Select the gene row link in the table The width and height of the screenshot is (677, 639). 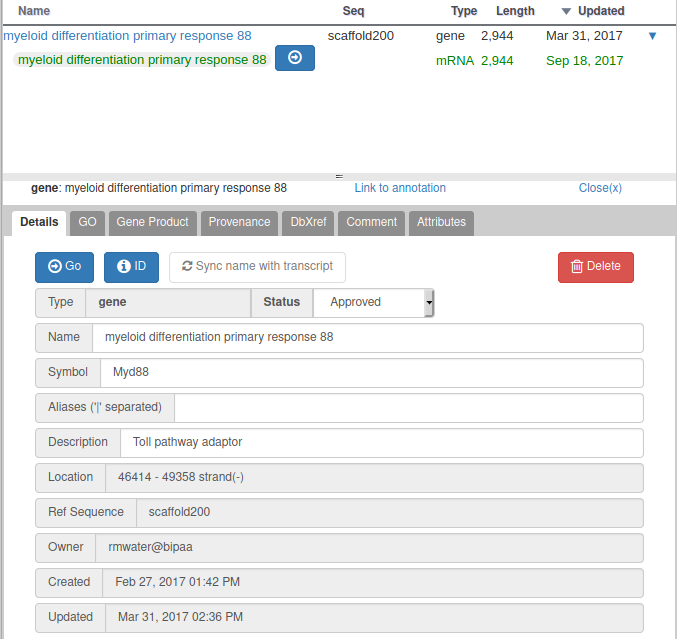pyautogui.click(x=127, y=36)
